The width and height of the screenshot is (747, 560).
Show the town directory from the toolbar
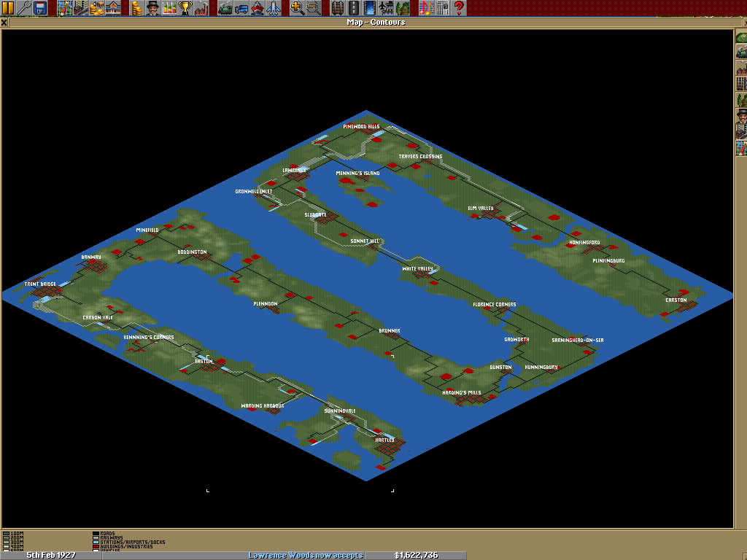tap(81, 7)
